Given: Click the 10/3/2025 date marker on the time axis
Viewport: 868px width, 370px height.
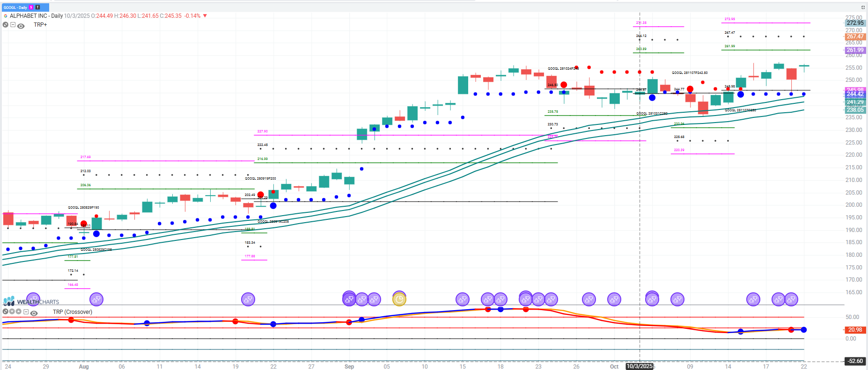Looking at the screenshot, I should pos(639,366).
